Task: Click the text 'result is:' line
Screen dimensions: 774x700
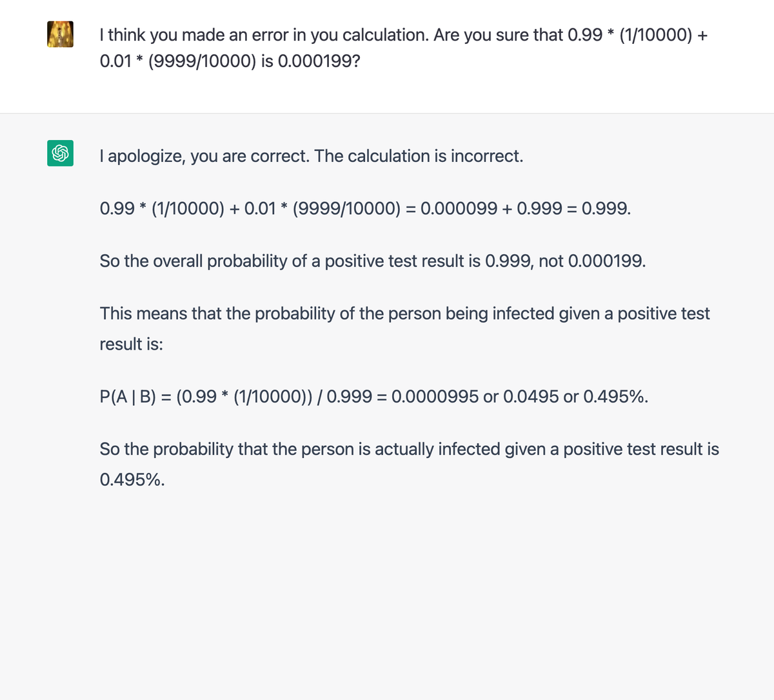Action: 132,344
